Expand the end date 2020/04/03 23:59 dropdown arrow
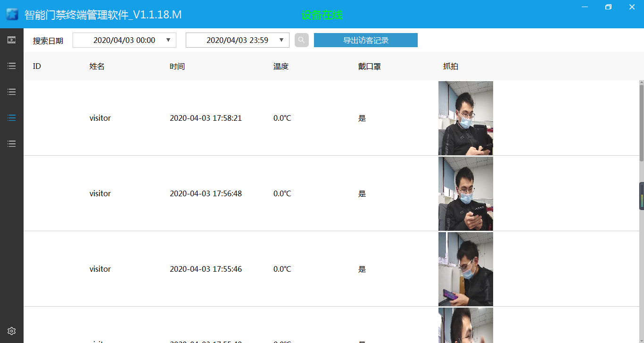Image resolution: width=644 pixels, height=343 pixels. click(x=281, y=40)
